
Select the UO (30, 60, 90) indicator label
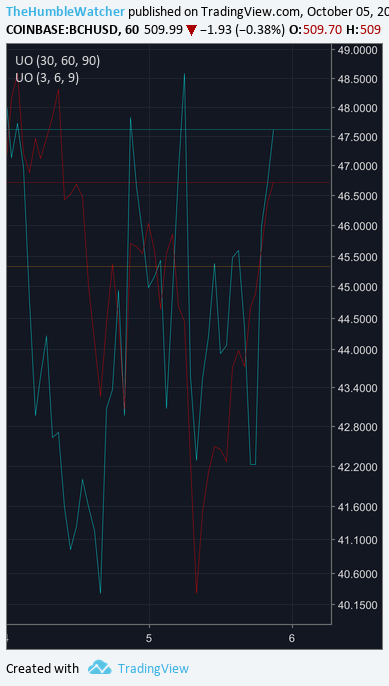point(57,61)
